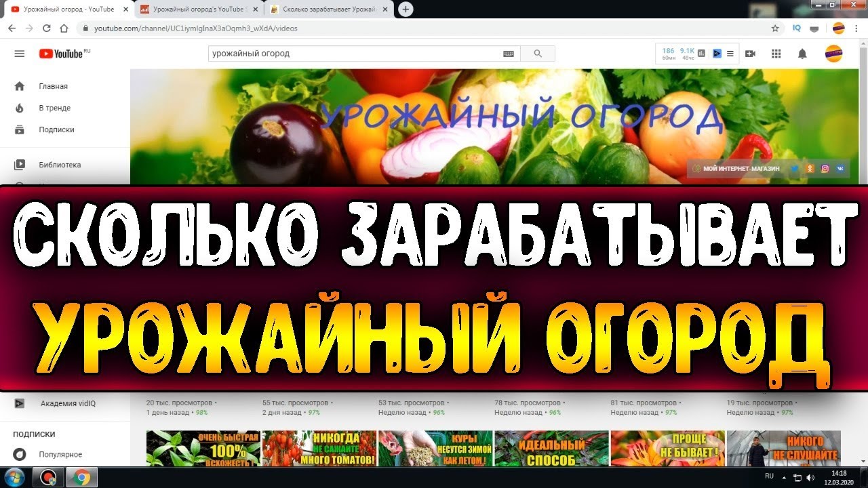Click the gray extension icon beside IQ
The width and height of the screenshot is (868, 488).
pyautogui.click(x=814, y=28)
